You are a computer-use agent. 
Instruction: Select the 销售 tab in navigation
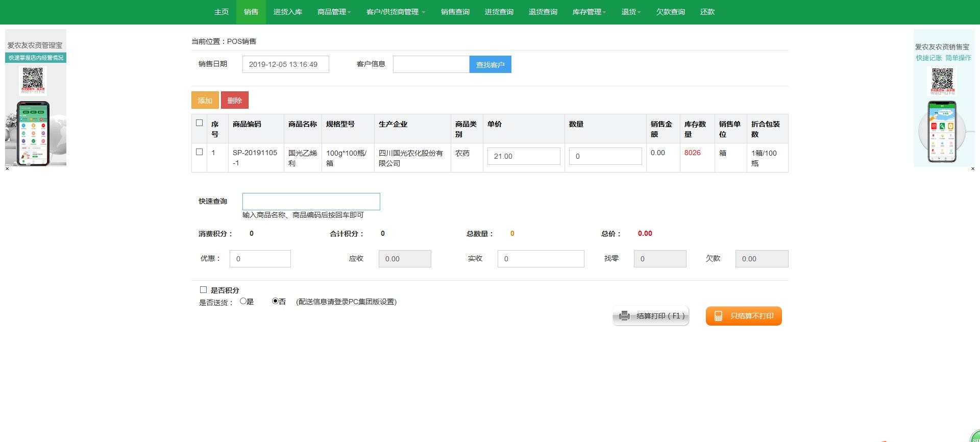click(251, 12)
